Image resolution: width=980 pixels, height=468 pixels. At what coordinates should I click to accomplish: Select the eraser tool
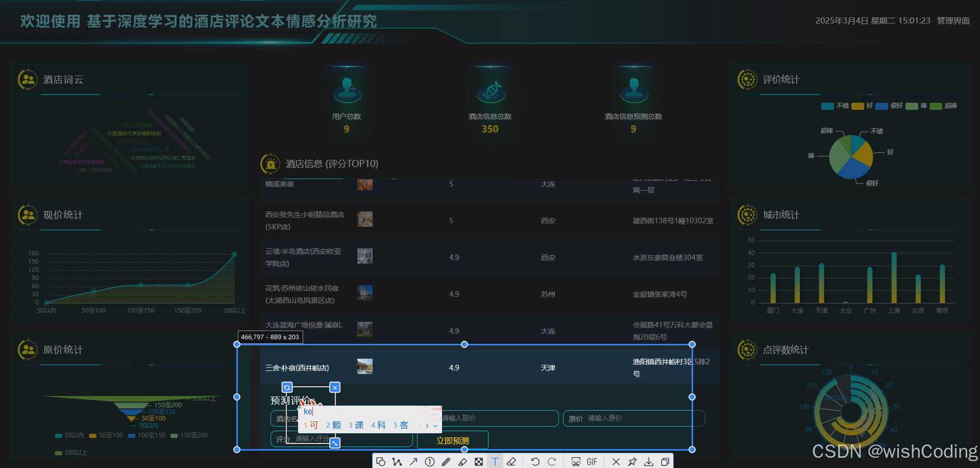511,461
